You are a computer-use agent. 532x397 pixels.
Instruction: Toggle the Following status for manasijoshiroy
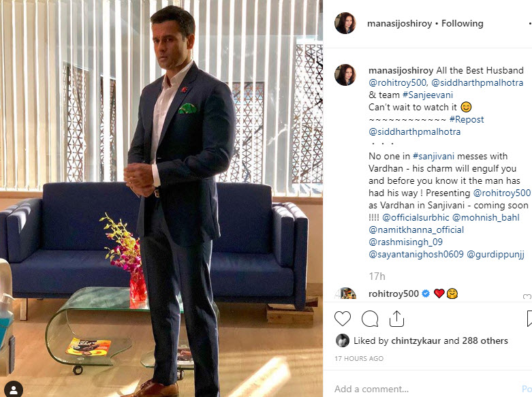pyautogui.click(x=462, y=23)
